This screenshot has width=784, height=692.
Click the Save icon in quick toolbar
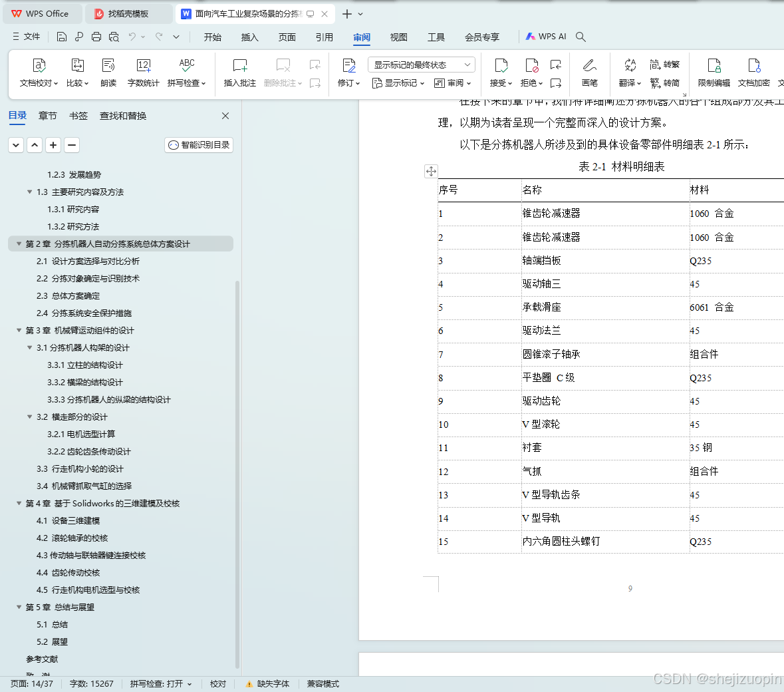pyautogui.click(x=61, y=37)
